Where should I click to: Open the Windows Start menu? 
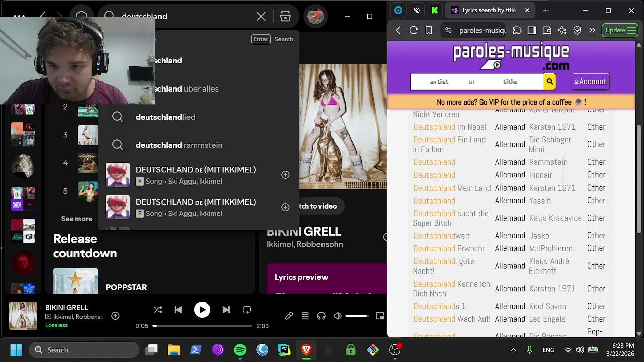pos(16,350)
